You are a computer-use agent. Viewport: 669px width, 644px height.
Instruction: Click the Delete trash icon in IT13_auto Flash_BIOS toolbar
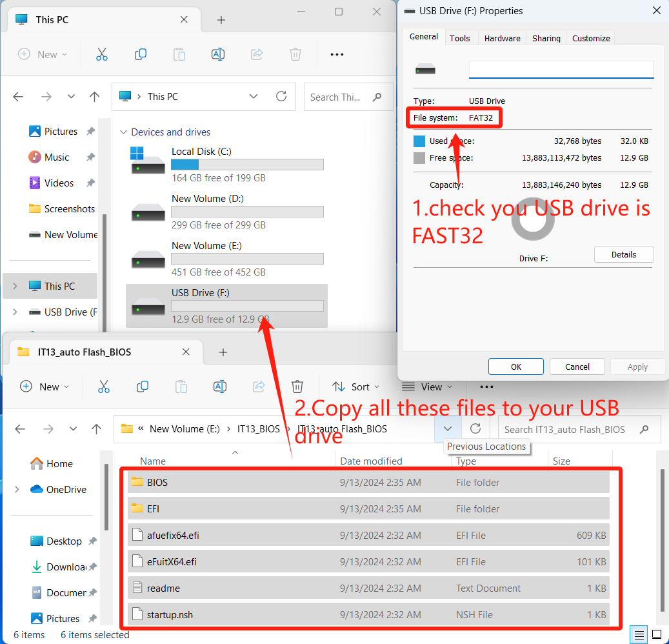coord(297,387)
